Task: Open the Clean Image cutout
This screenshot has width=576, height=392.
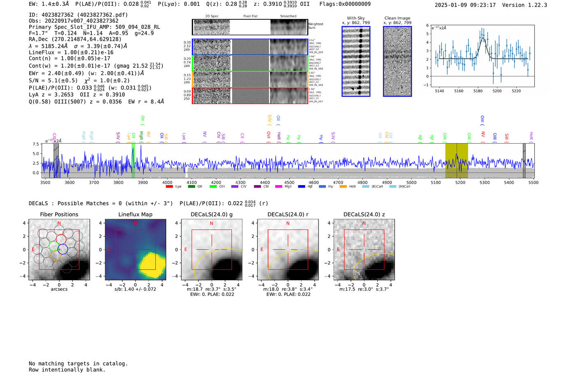Action: (397, 61)
